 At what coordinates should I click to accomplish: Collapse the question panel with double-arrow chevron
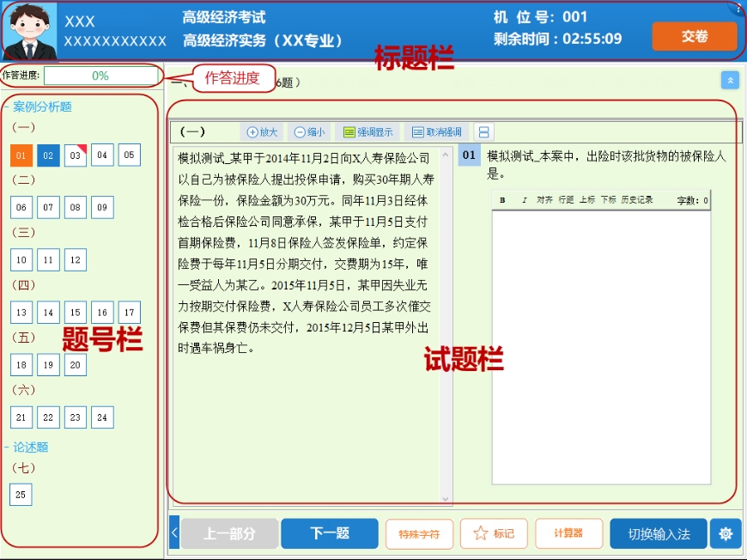pos(731,80)
